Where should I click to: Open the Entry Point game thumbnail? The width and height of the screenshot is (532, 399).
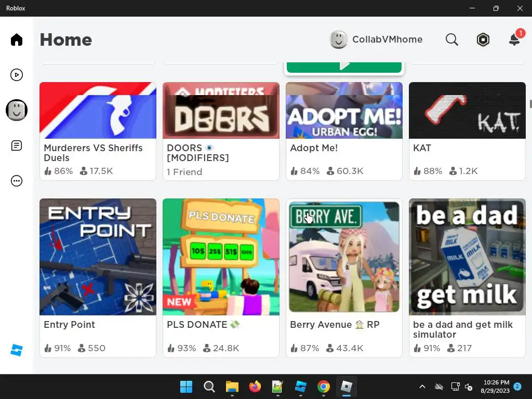tap(98, 257)
